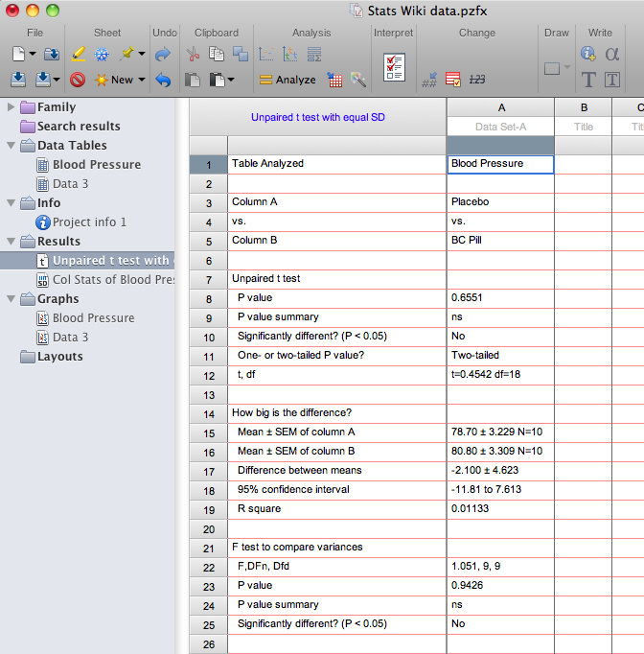Open the Layouts folder
644x654 pixels.
(x=59, y=356)
